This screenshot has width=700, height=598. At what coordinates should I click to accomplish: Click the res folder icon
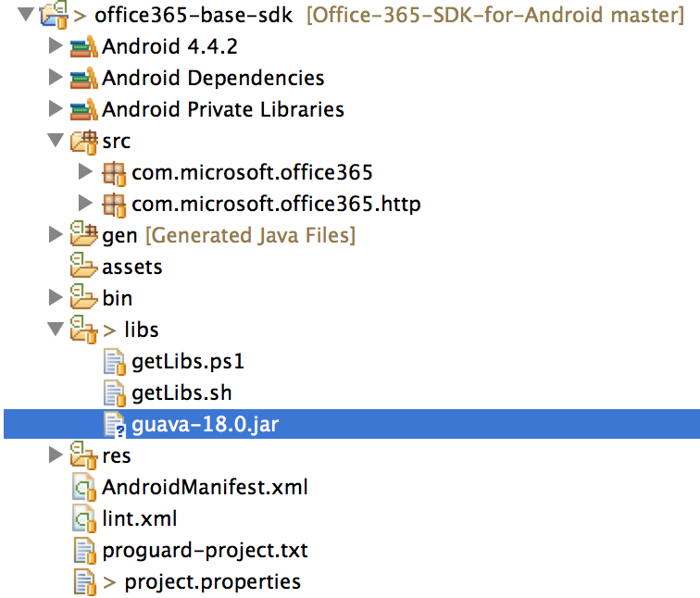(x=83, y=455)
